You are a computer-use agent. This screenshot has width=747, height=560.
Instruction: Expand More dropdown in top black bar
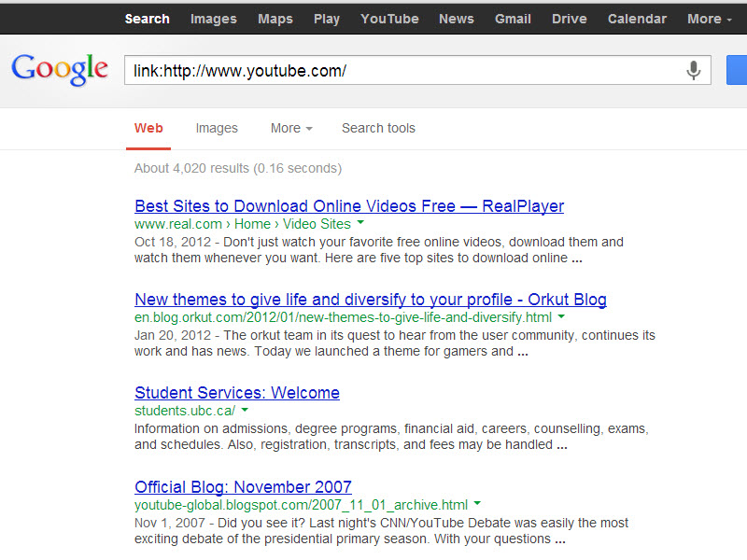(710, 19)
